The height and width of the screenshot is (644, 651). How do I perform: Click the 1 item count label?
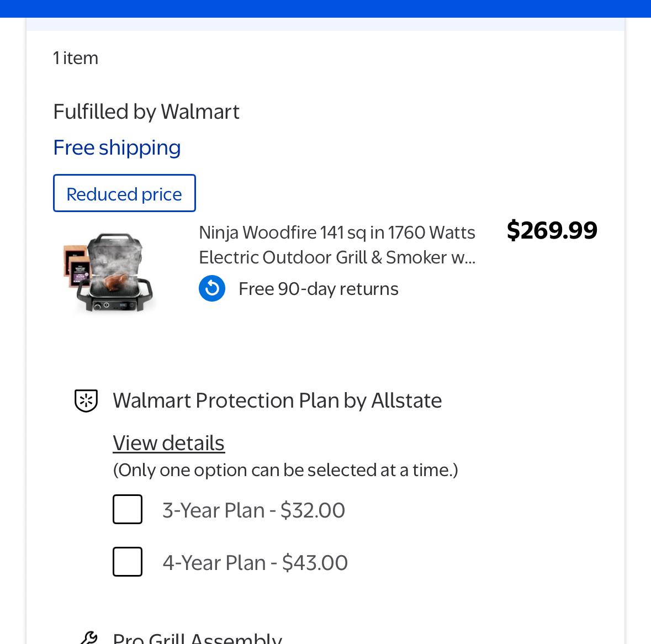[76, 58]
